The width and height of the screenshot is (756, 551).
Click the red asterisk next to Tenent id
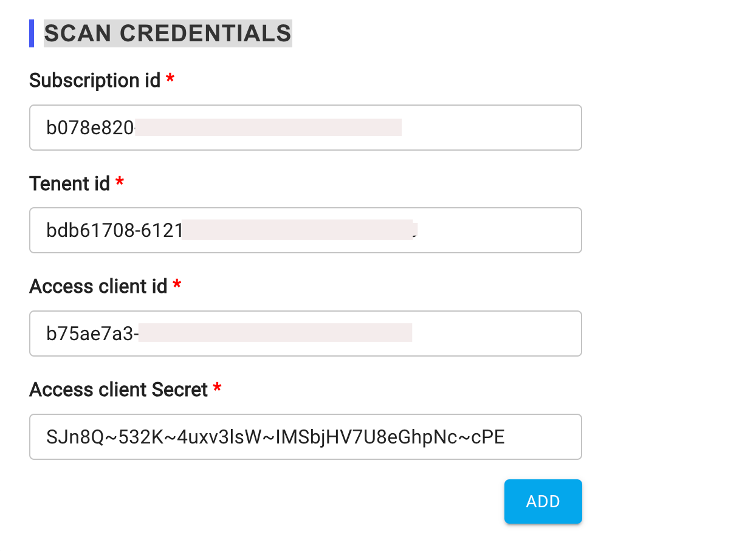click(x=120, y=182)
